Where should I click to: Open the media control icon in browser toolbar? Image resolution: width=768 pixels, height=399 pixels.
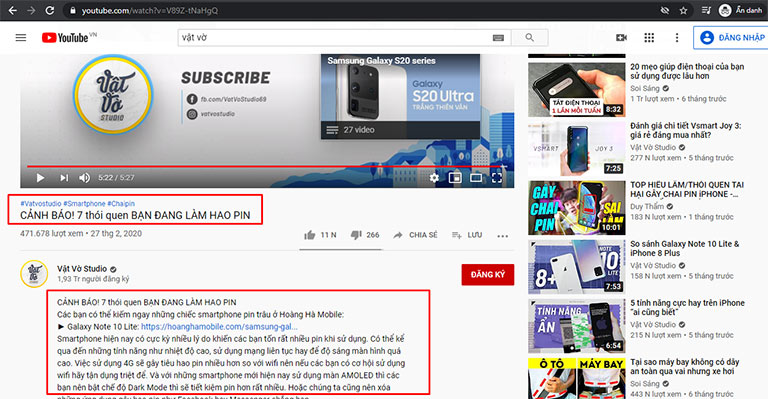pyautogui.click(x=706, y=10)
